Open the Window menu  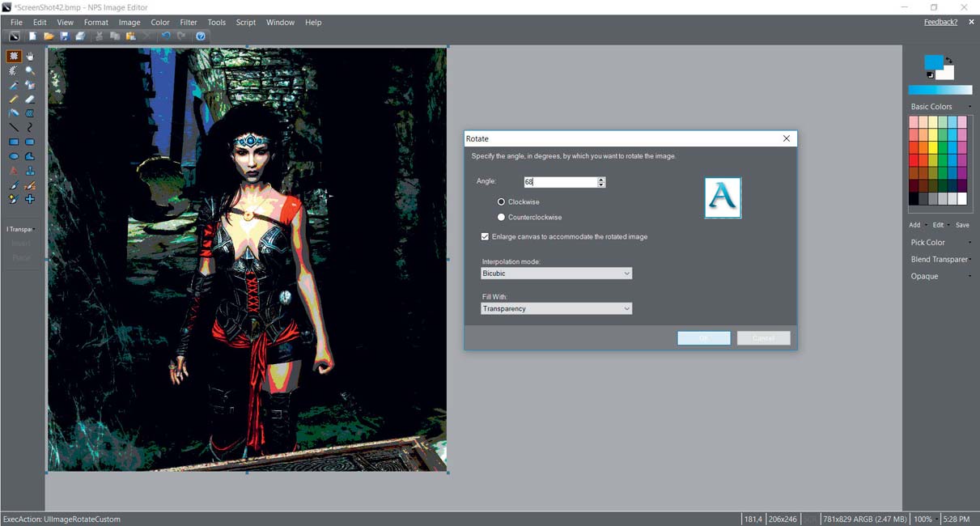click(x=280, y=23)
